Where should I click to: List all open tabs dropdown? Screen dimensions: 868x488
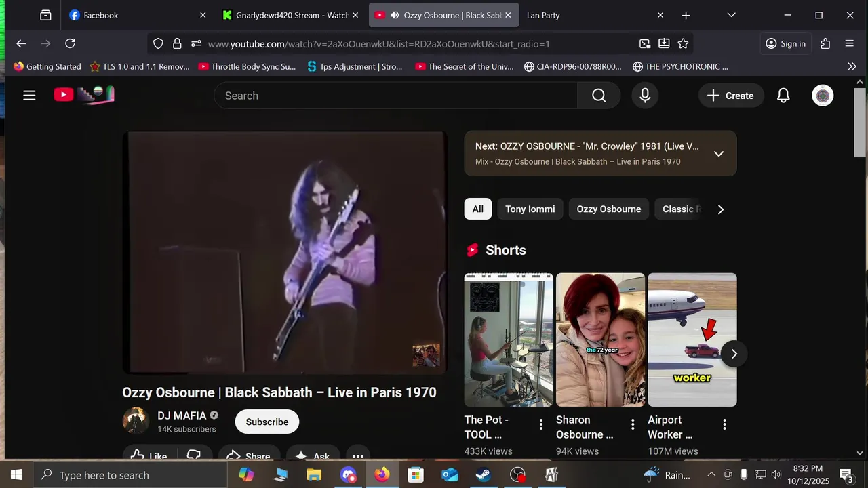pyautogui.click(x=731, y=15)
